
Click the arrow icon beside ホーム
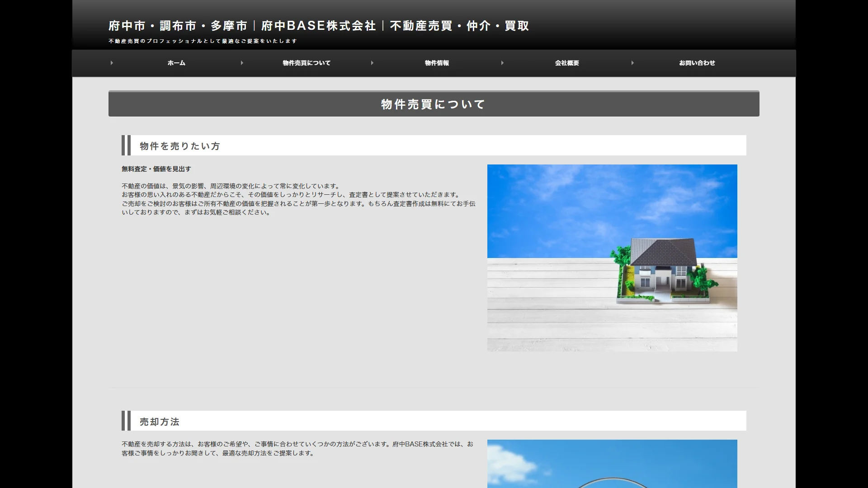[112, 63]
